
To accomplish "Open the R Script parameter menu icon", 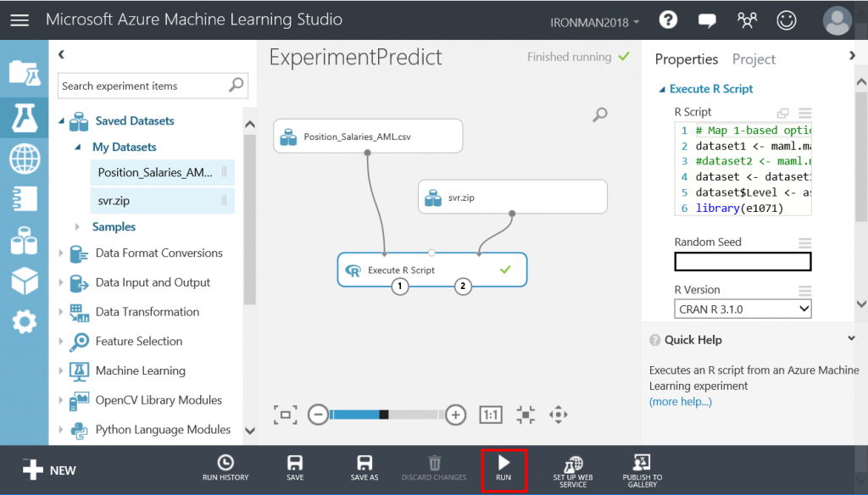I will point(805,113).
